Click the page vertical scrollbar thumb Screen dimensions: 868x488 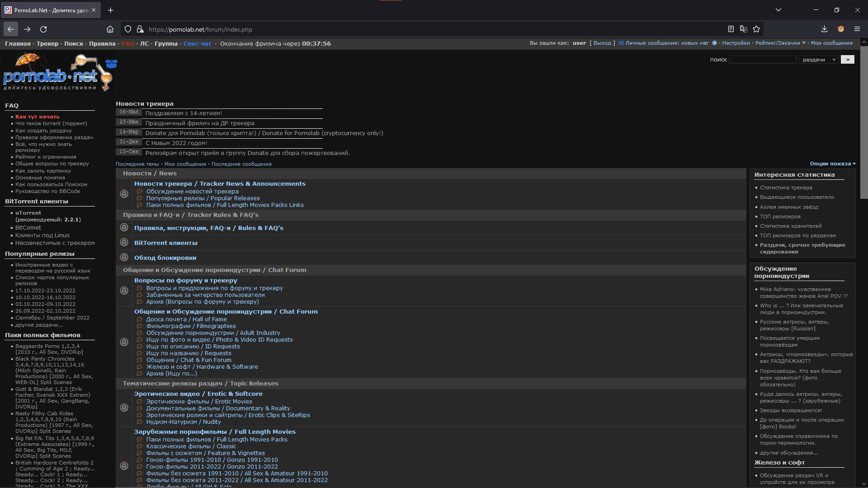pos(863,122)
